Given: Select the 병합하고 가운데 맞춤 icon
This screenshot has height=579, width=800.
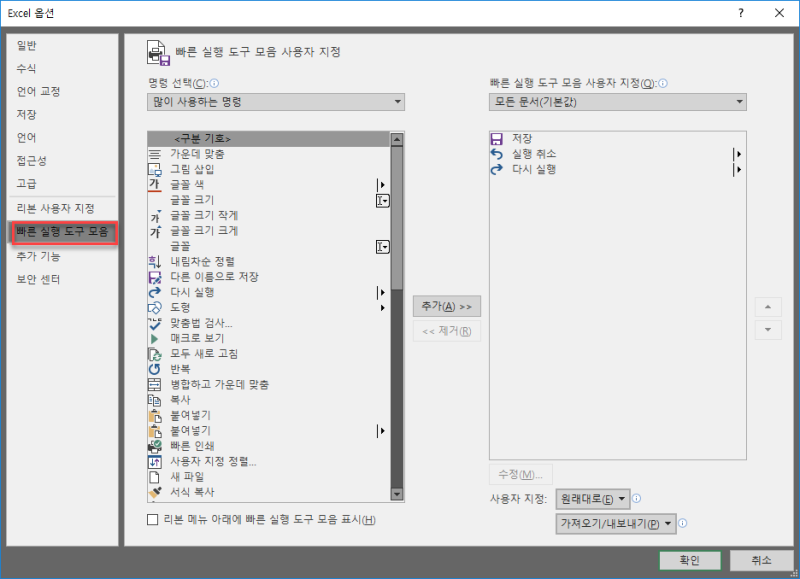Looking at the screenshot, I should click(x=155, y=385).
